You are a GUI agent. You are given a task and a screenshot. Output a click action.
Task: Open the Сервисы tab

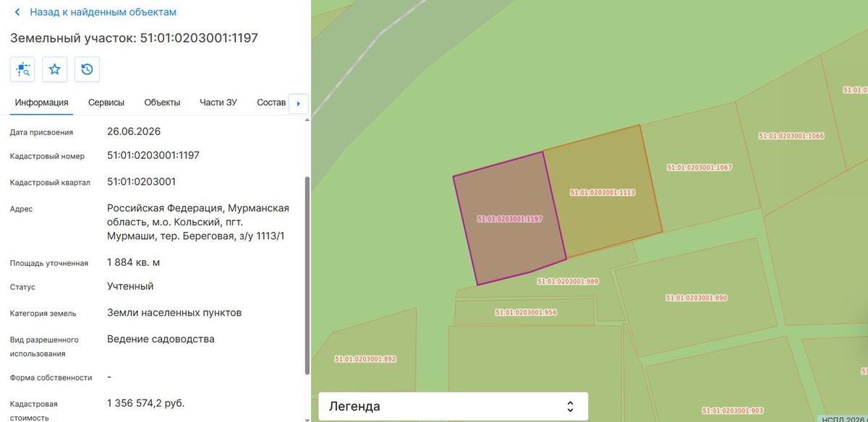[x=106, y=103]
